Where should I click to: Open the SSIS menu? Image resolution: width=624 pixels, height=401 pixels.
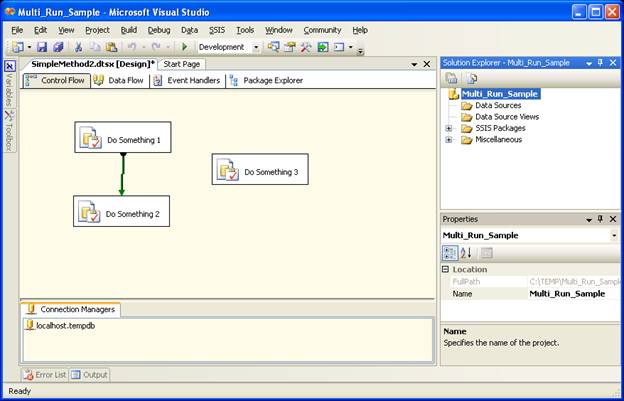pyautogui.click(x=217, y=30)
